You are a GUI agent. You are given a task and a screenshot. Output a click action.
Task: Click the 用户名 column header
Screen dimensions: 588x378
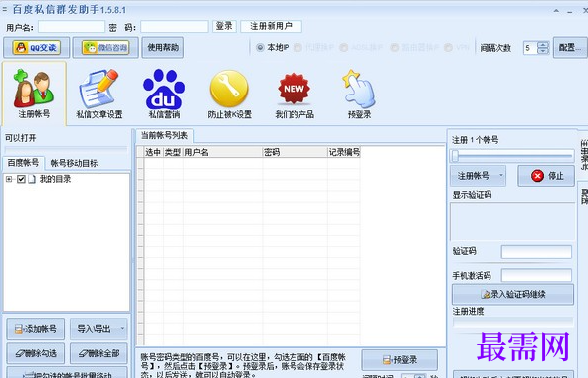coord(223,152)
